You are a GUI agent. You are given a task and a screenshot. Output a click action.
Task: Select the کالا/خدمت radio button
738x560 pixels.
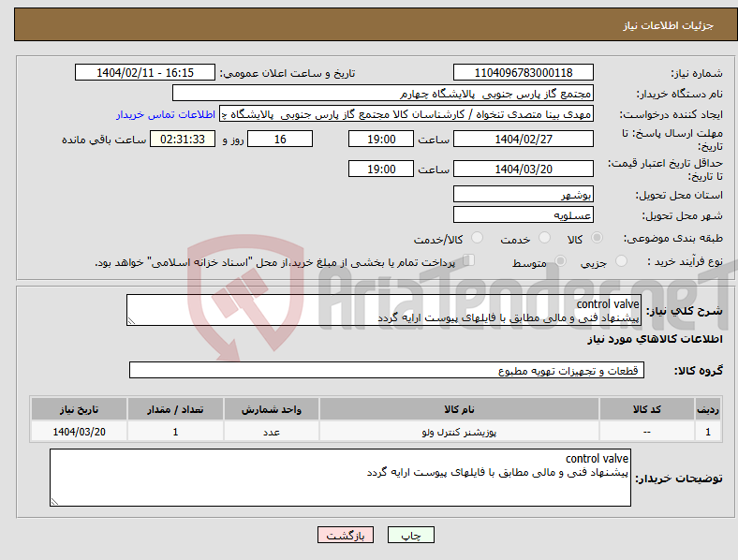point(478,238)
